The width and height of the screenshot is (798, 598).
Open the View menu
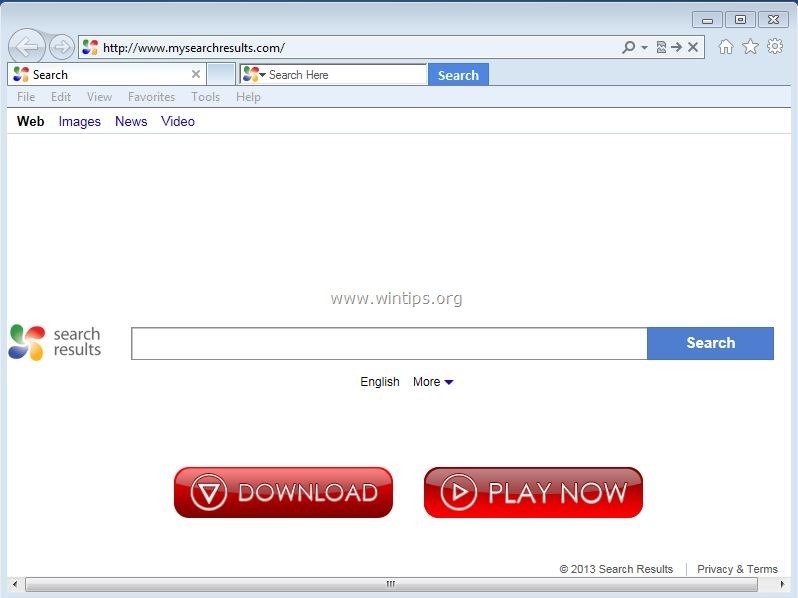99,97
